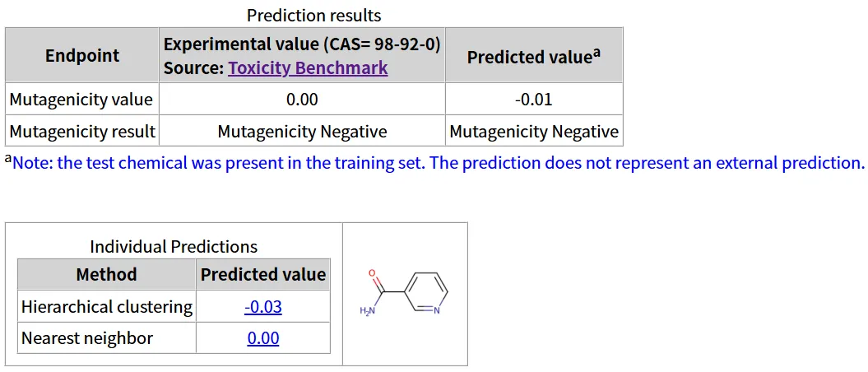Click the pyridine nitrogen atom in the structure
Viewport: 868px width, 372px height.
(437, 310)
